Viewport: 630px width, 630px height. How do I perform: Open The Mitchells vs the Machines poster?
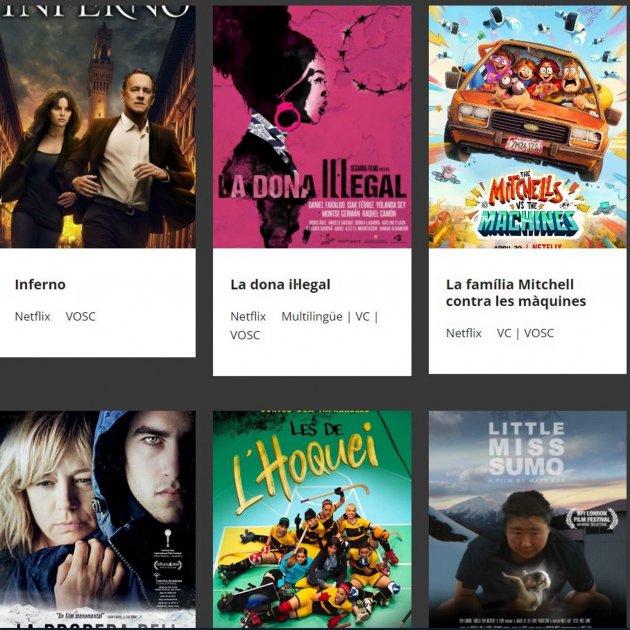(x=528, y=127)
